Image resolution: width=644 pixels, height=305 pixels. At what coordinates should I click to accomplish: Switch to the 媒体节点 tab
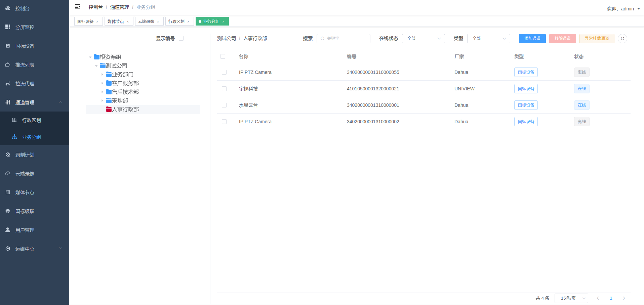click(x=116, y=21)
